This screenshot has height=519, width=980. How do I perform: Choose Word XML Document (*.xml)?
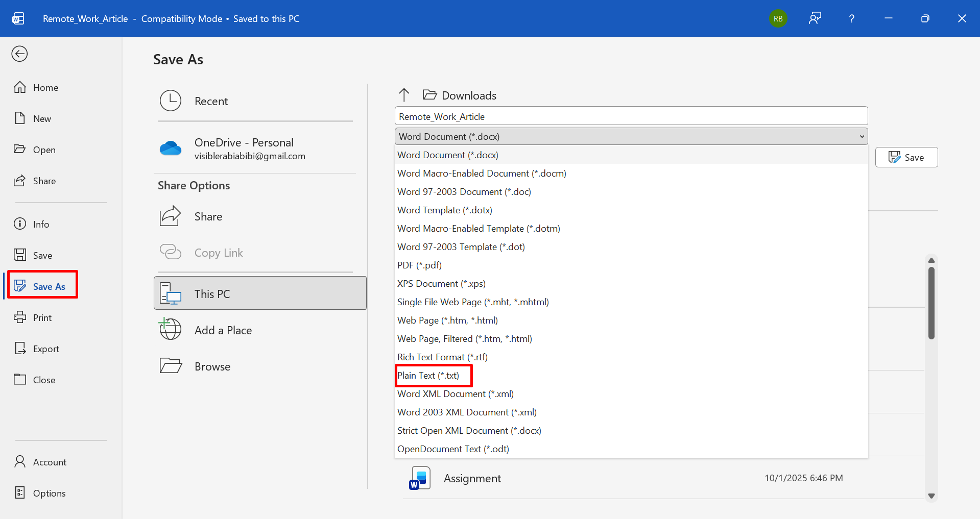pyautogui.click(x=631, y=393)
